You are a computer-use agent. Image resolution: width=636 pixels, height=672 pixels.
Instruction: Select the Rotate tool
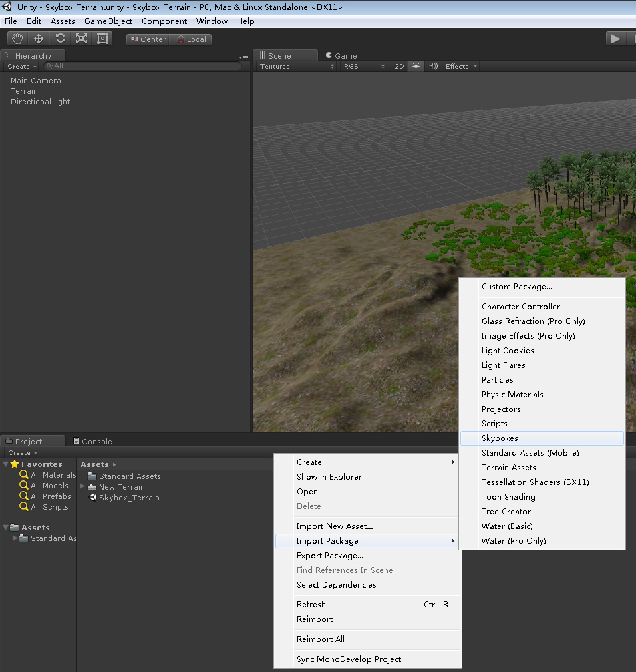[x=60, y=39]
